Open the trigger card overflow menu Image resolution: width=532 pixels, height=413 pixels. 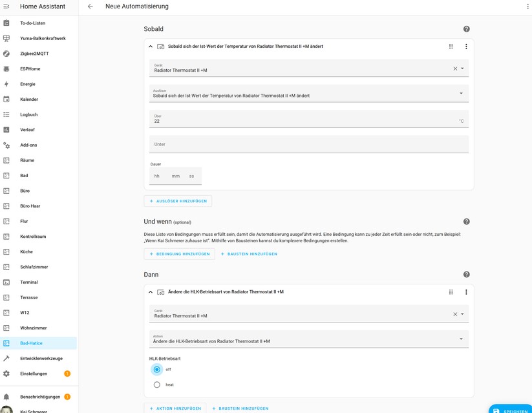click(466, 46)
